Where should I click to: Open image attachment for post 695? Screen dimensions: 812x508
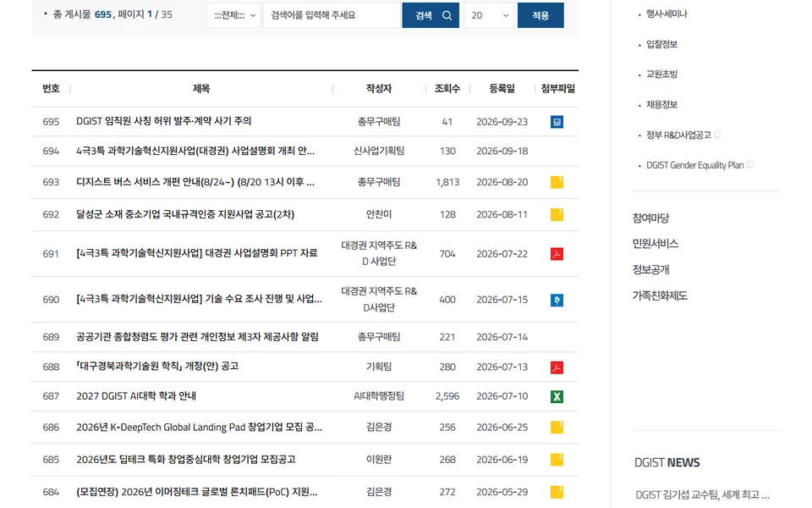(x=557, y=122)
